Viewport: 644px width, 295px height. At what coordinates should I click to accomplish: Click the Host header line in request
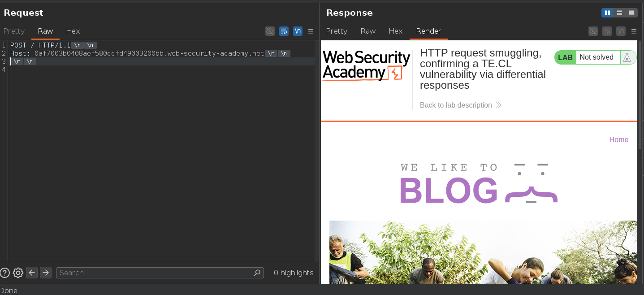click(x=137, y=53)
